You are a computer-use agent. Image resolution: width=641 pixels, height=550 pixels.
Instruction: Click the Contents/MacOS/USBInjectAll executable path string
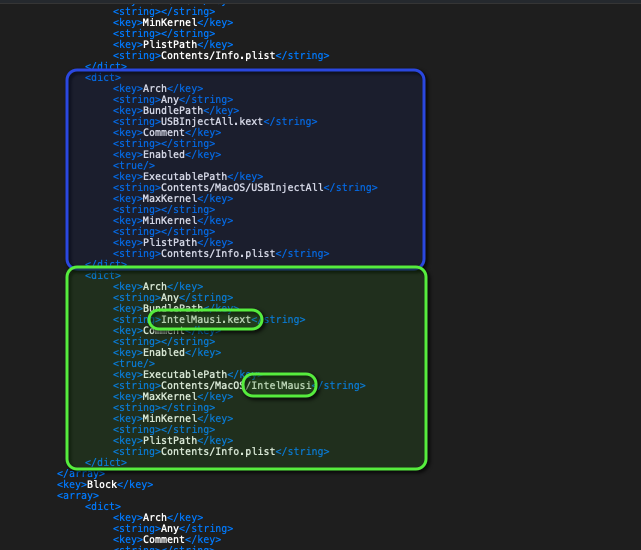coord(245,187)
